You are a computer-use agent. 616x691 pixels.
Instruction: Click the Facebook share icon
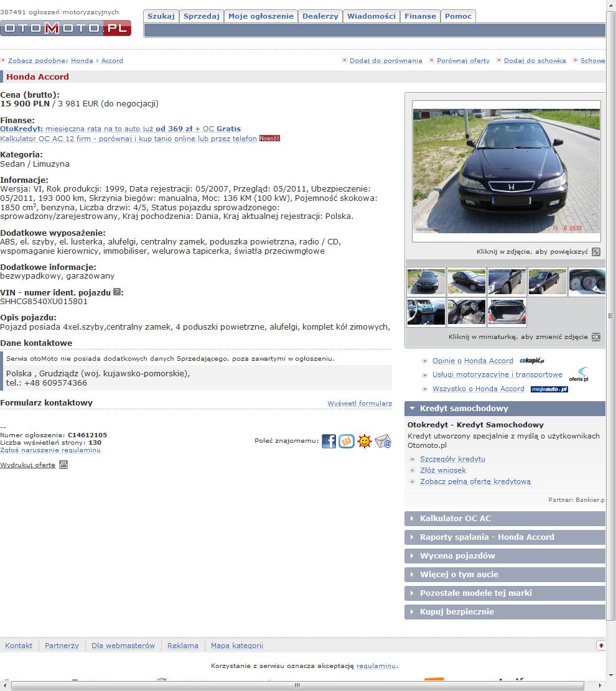click(329, 441)
